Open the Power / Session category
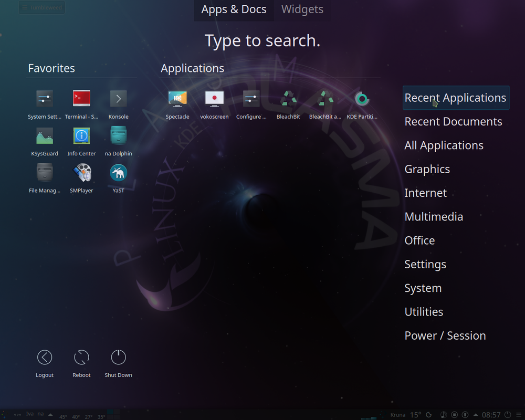Screen dimensions: 525x420 445,335
